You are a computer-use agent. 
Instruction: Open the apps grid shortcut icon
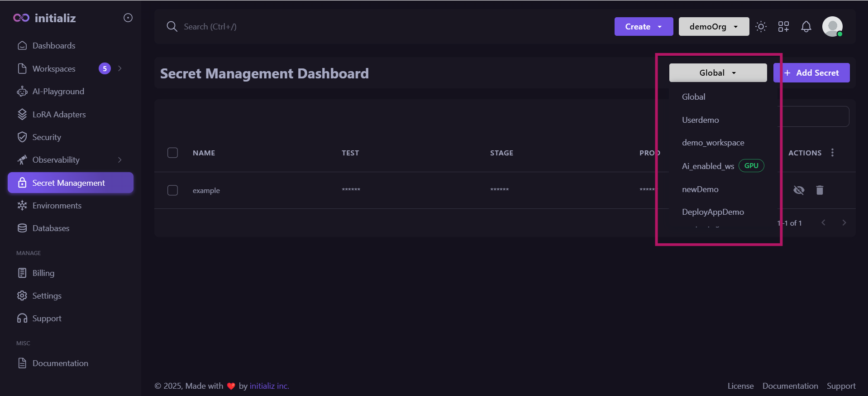[x=783, y=27]
